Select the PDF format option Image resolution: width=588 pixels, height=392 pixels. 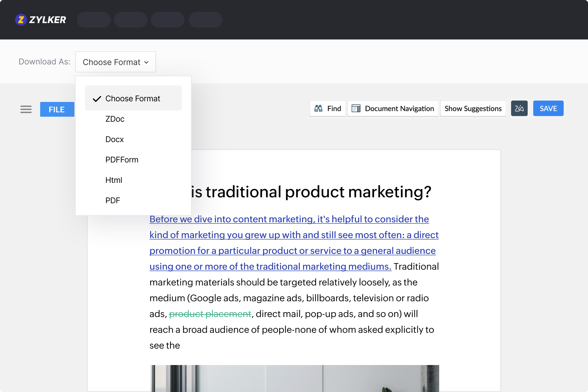click(113, 201)
